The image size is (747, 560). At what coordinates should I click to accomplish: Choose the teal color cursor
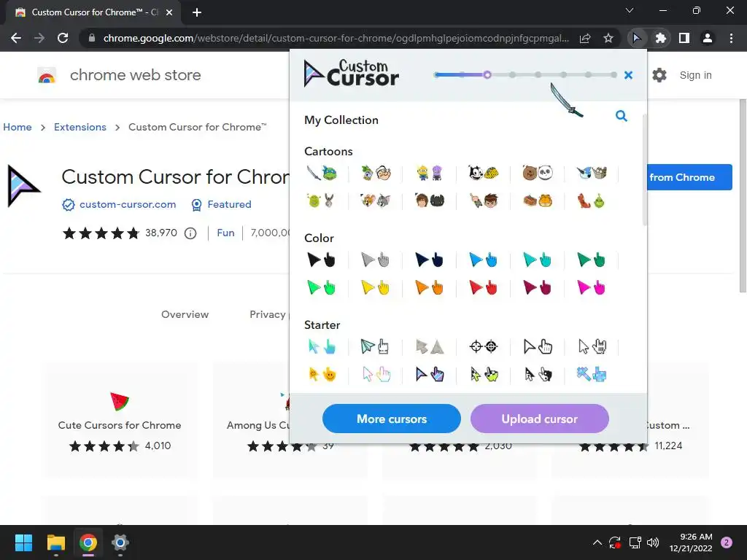538,260
